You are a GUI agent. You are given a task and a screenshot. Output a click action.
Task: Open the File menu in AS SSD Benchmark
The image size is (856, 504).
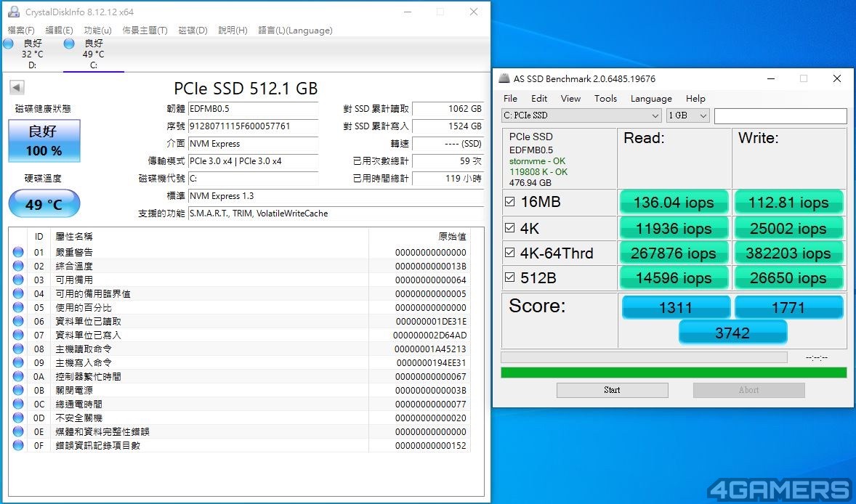(510, 99)
